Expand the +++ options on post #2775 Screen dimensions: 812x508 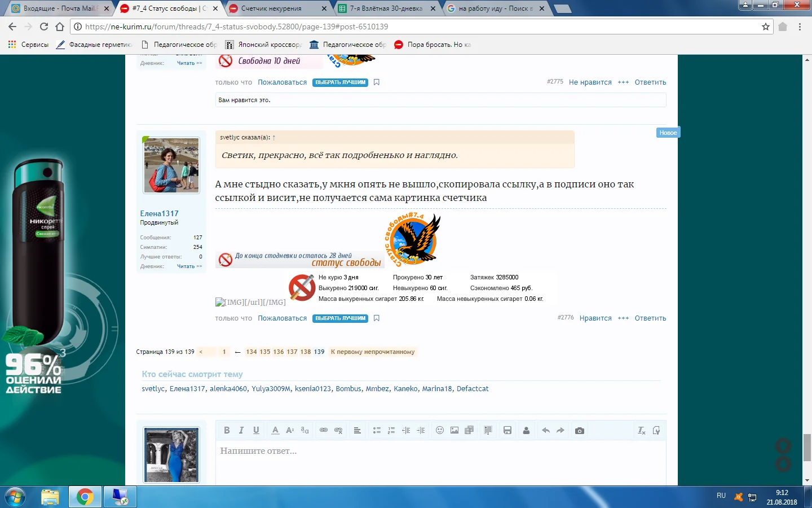click(x=623, y=82)
